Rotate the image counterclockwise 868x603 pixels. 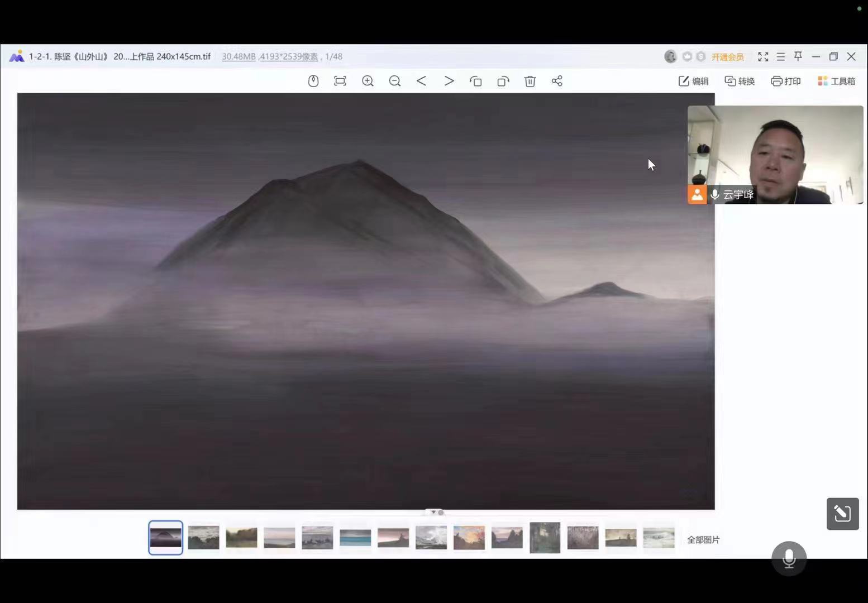tap(476, 81)
